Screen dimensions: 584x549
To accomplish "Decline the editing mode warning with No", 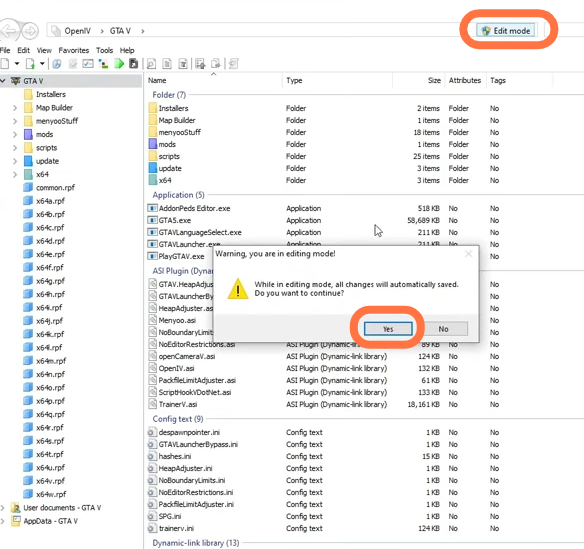I will coord(443,329).
